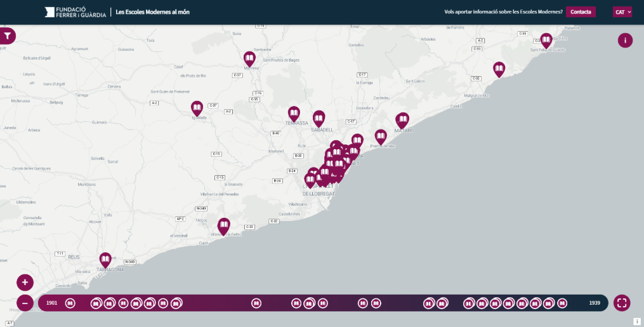
Task: Zoom in with the plus button
Action: click(x=25, y=283)
